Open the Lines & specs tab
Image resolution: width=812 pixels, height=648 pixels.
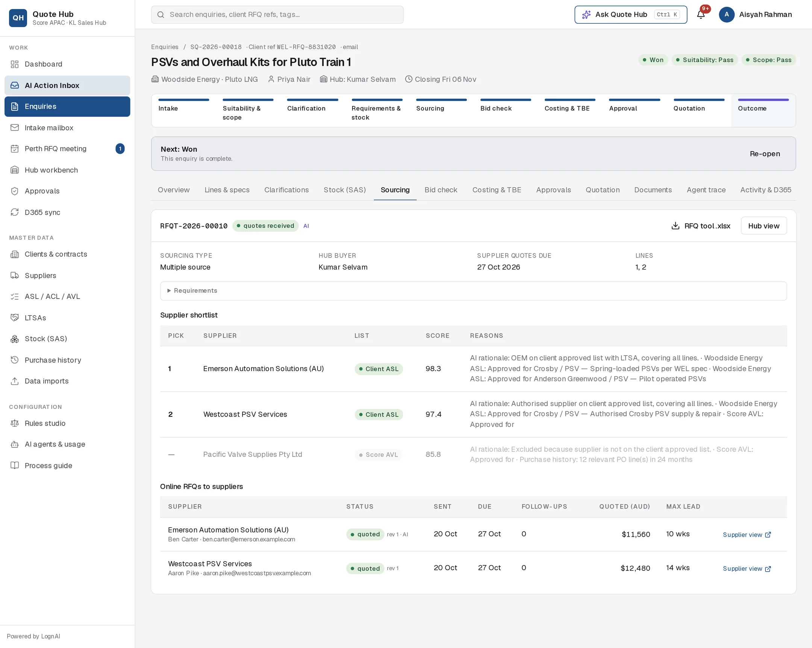(227, 190)
